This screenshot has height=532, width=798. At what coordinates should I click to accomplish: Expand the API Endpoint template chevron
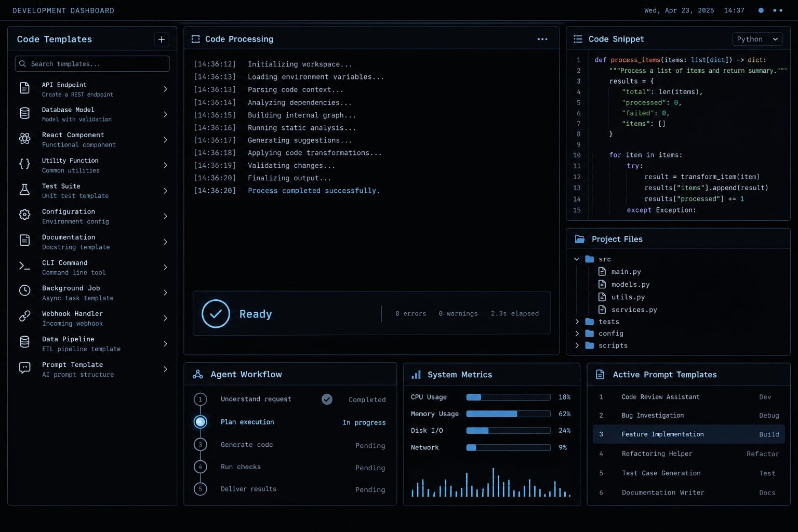(x=165, y=89)
